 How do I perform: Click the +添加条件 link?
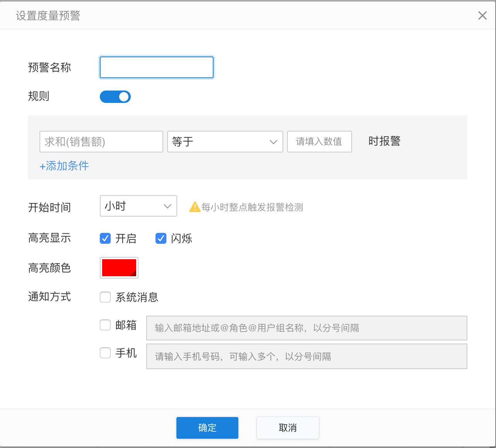(64, 166)
